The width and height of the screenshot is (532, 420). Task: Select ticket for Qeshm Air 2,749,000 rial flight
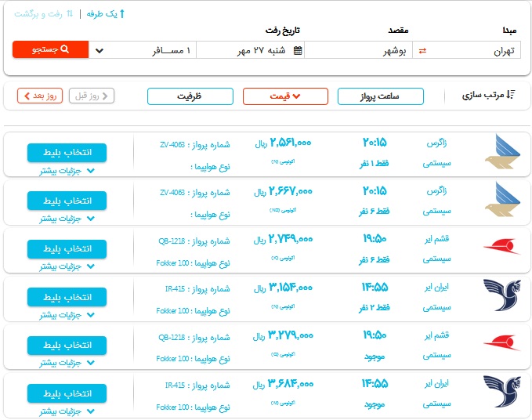point(67,249)
